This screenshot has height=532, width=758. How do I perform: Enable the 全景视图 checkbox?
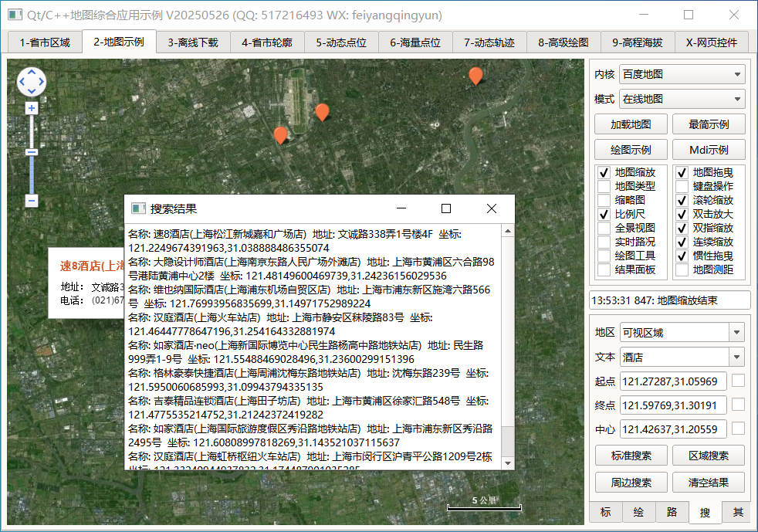604,228
